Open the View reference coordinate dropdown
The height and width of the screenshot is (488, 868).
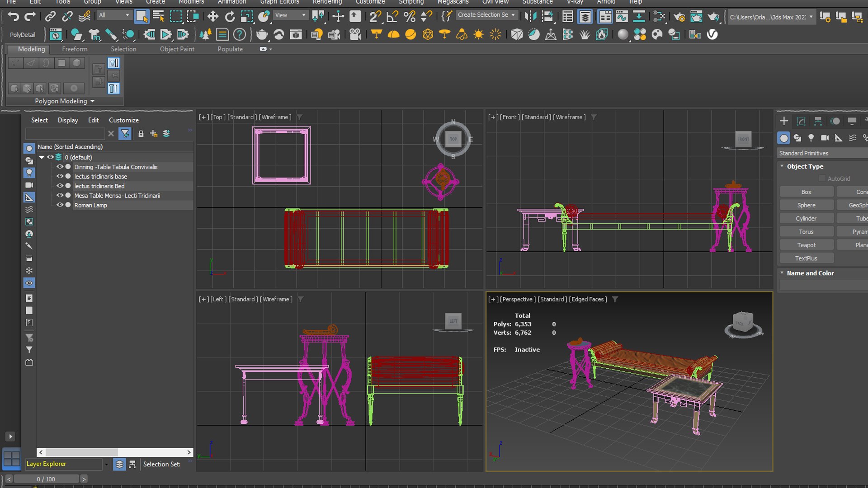coord(290,15)
